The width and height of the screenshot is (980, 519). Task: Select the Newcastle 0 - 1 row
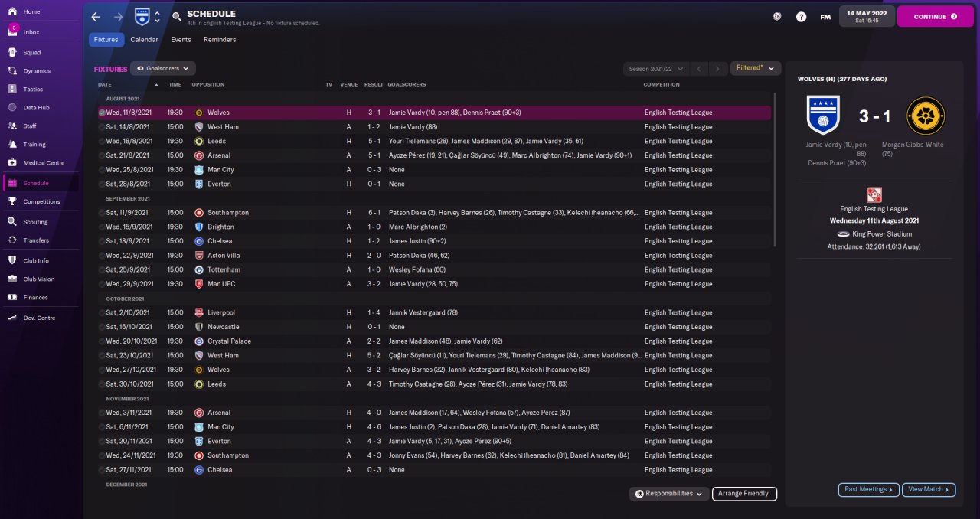(434, 327)
